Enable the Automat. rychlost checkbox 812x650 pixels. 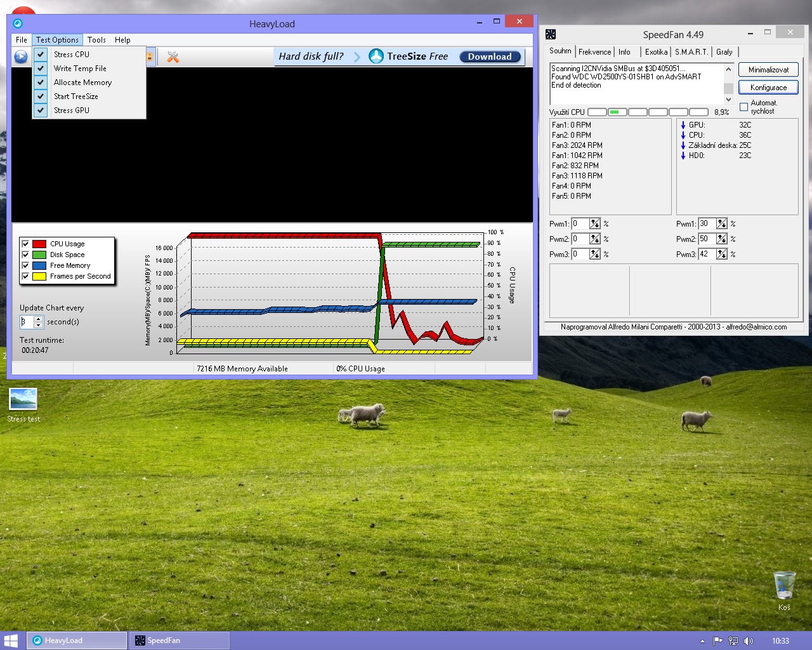coord(743,107)
